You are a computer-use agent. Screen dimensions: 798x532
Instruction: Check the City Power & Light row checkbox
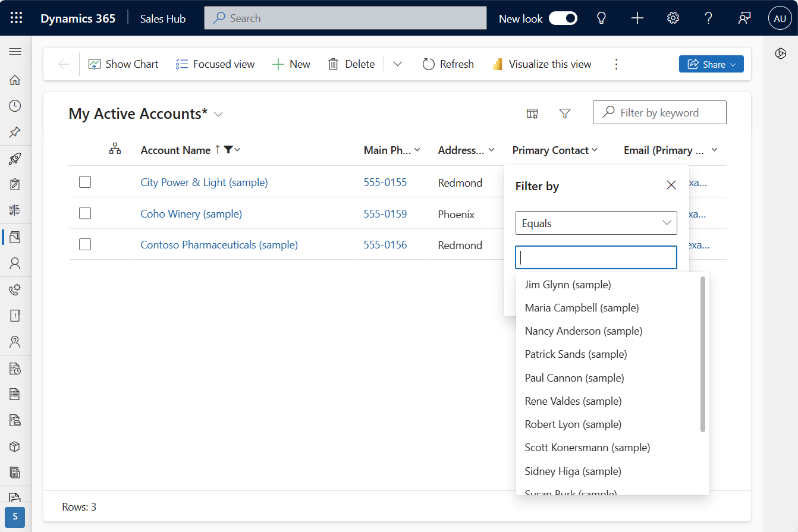(x=85, y=182)
